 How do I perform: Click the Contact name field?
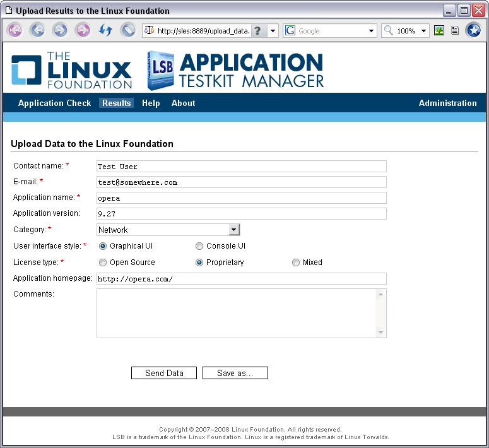(242, 167)
